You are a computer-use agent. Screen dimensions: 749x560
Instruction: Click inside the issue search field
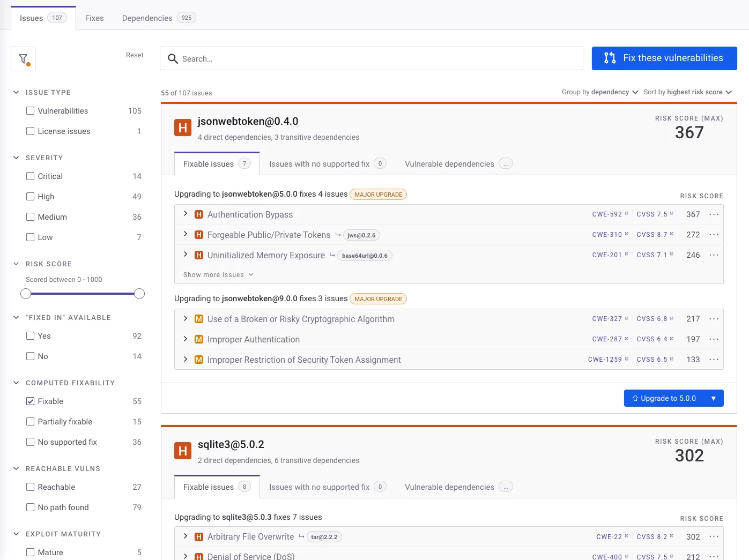coord(370,59)
